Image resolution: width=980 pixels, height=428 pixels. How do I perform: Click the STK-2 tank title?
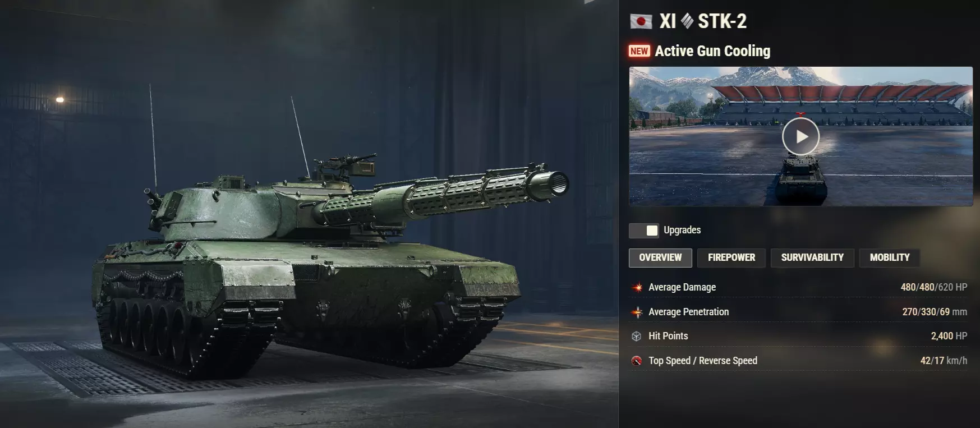click(722, 21)
